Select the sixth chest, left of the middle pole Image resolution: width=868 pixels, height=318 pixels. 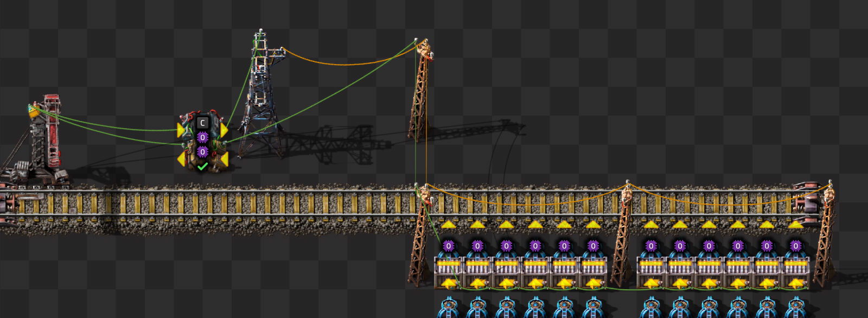point(593,272)
